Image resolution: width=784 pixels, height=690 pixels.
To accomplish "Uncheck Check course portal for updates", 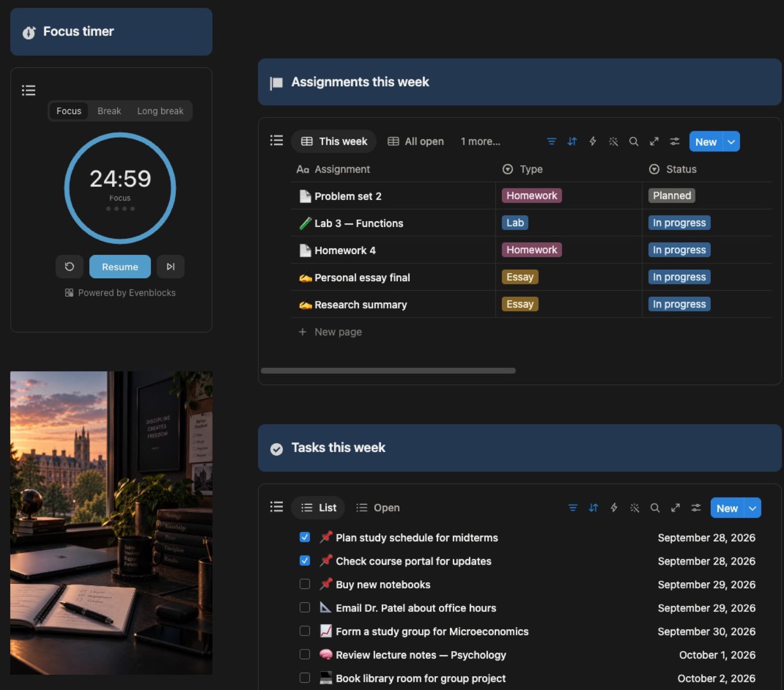I will pos(305,561).
